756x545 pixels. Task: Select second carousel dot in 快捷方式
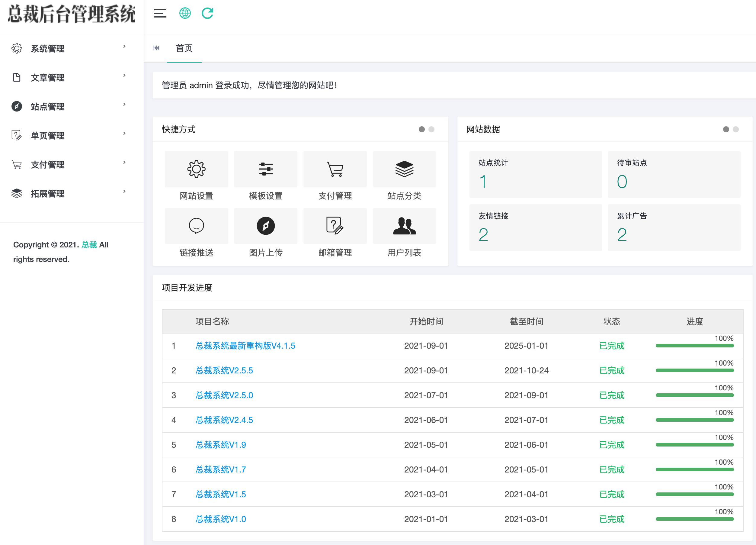pyautogui.click(x=431, y=129)
